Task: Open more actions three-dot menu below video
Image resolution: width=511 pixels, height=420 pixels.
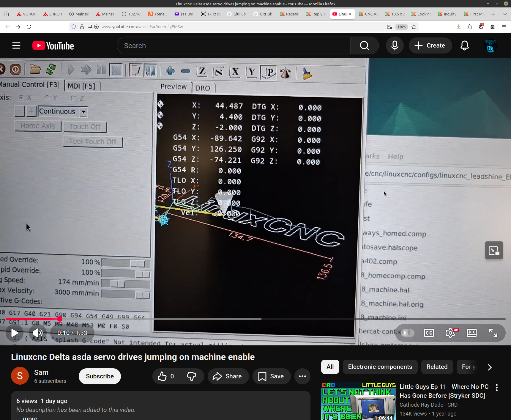Action: (302, 376)
